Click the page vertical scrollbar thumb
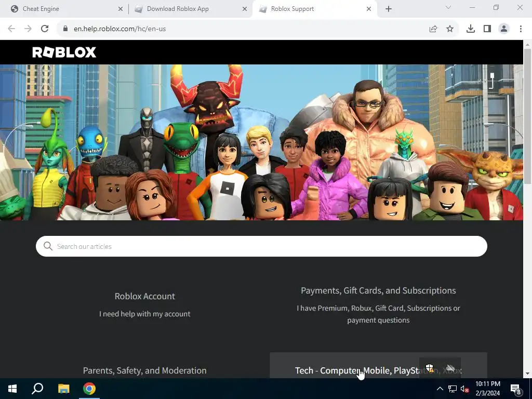Image resolution: width=532 pixels, height=399 pixels. click(x=527, y=116)
